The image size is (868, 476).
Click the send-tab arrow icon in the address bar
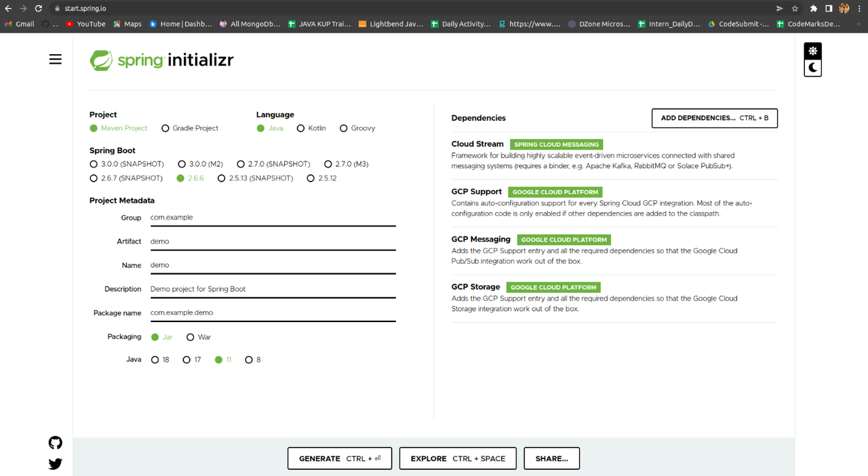tap(779, 8)
